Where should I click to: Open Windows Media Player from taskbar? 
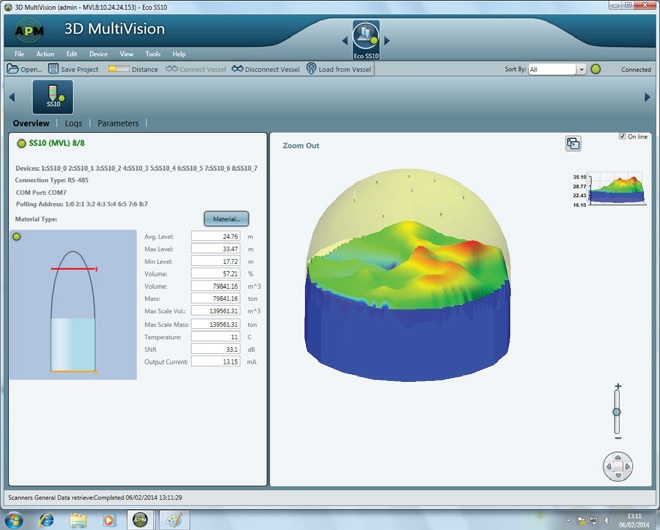coord(109,520)
